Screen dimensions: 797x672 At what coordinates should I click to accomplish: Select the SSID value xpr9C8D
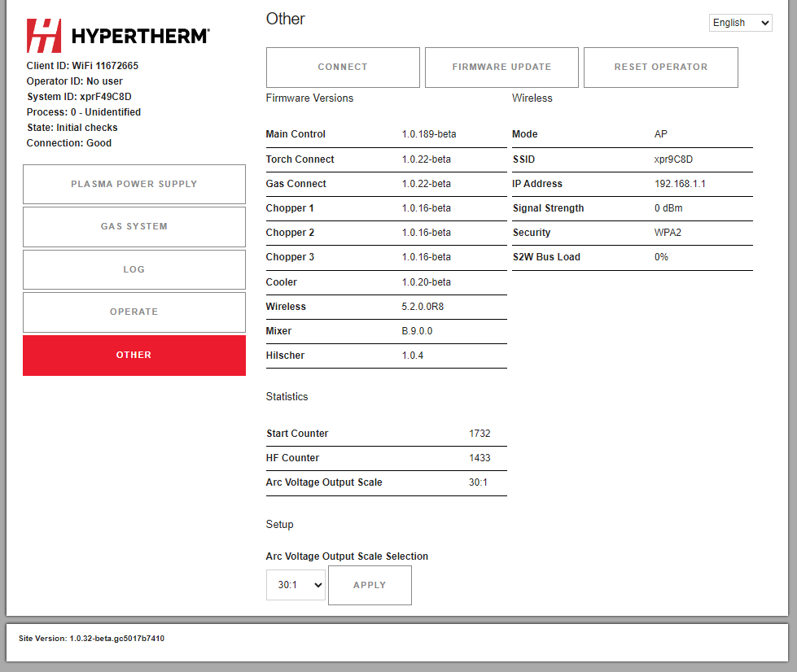pyautogui.click(x=673, y=159)
